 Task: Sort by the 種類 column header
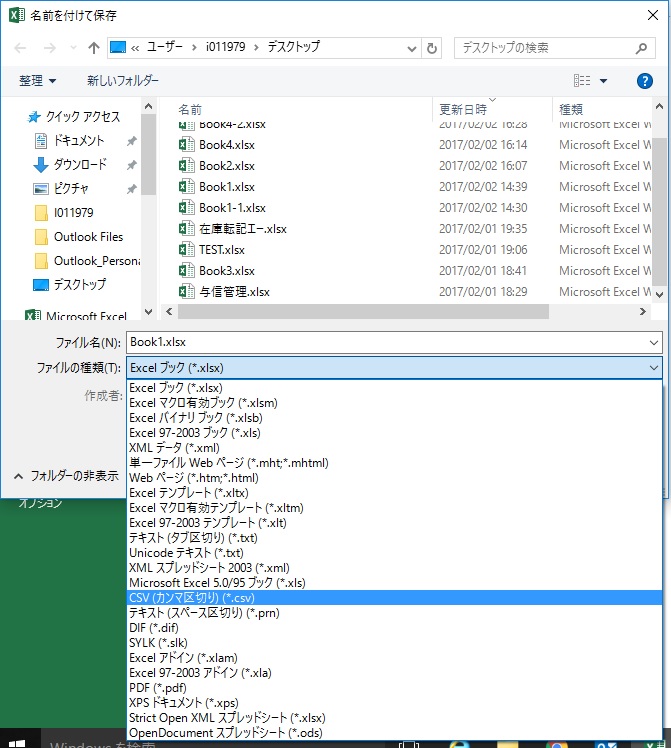coord(571,110)
